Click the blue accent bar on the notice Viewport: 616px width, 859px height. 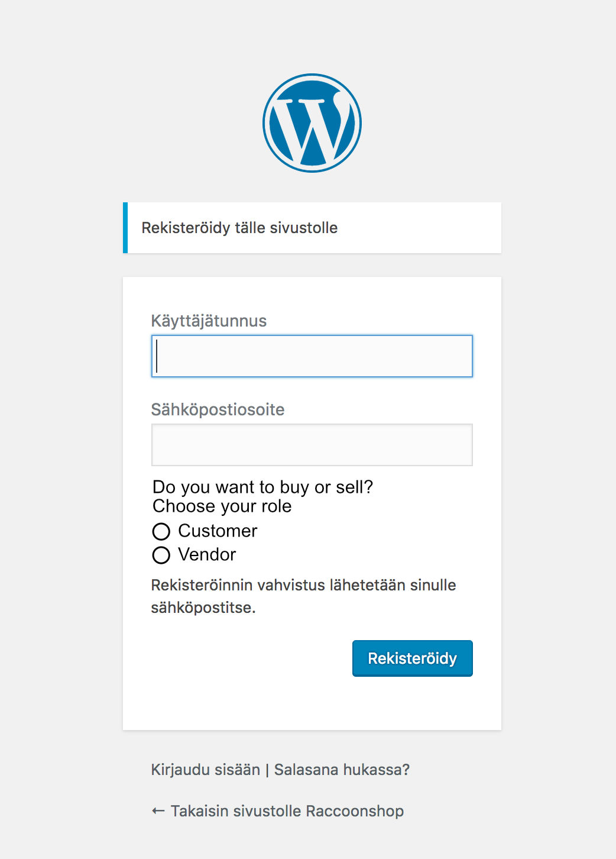125,228
